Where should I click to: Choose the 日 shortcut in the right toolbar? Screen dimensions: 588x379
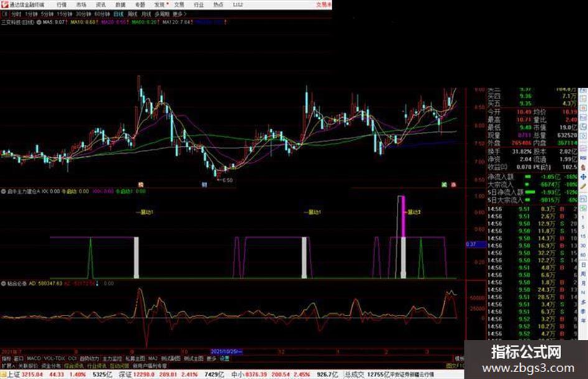[x=583, y=265]
